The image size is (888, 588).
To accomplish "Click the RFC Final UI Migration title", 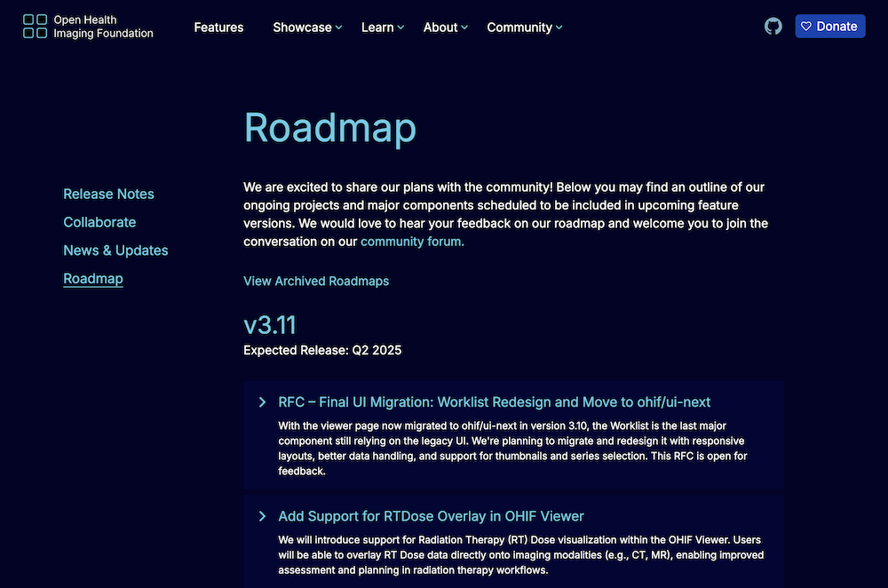I will (494, 402).
